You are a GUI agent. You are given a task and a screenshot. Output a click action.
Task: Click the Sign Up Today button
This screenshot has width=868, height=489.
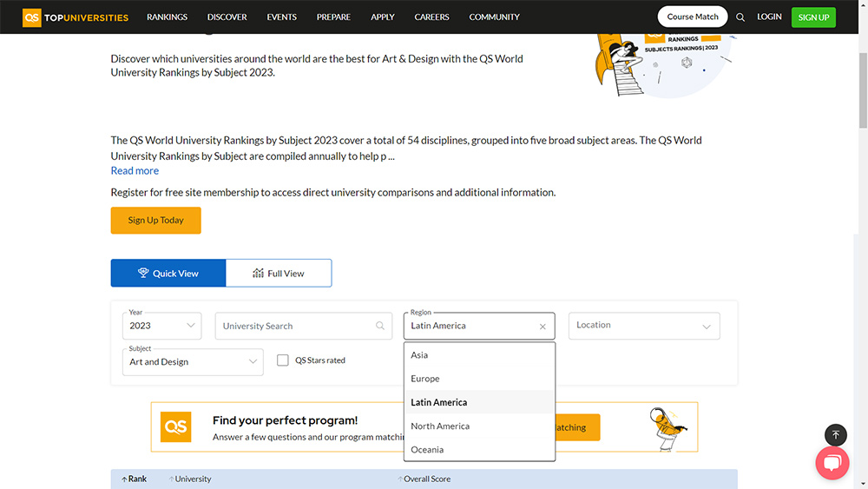(155, 221)
